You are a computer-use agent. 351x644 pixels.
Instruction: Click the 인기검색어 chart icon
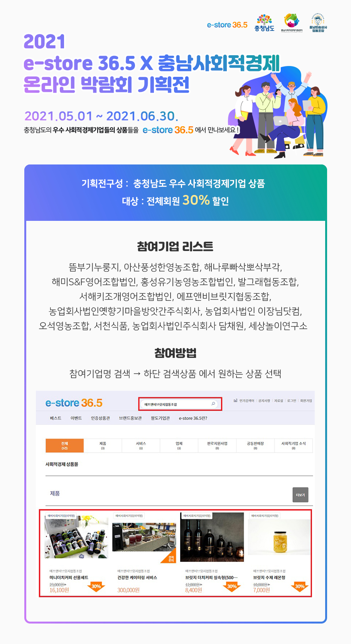(x=235, y=401)
